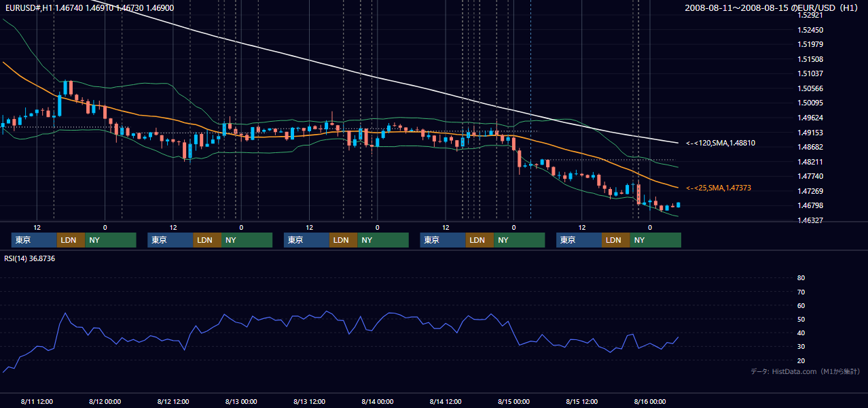This screenshot has height=408, width=868.
Task: Click the 1.46327 bottom price label
Action: pyautogui.click(x=810, y=220)
